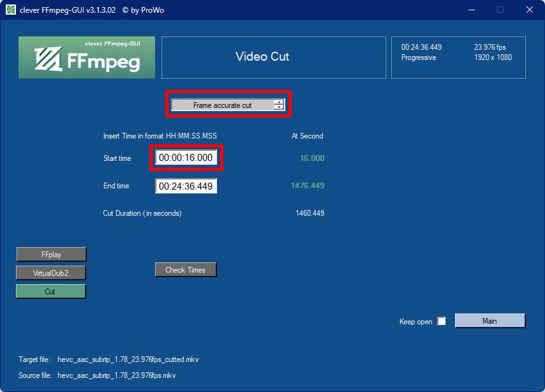
Task: Click the 23.976 fps info text
Action: [489, 47]
